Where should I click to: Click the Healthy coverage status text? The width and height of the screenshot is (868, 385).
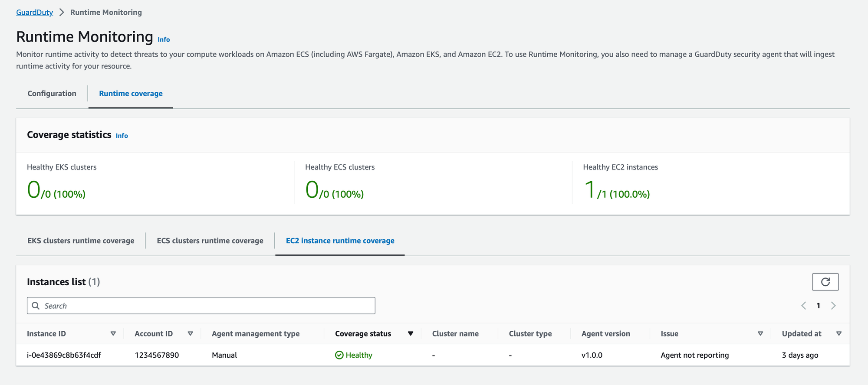click(x=359, y=355)
